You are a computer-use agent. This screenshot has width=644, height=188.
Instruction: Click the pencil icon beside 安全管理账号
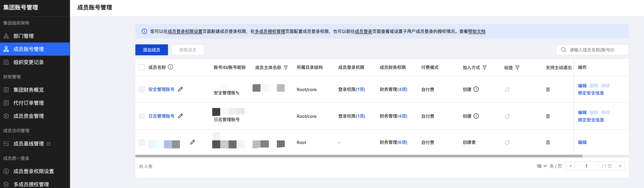[180, 89]
